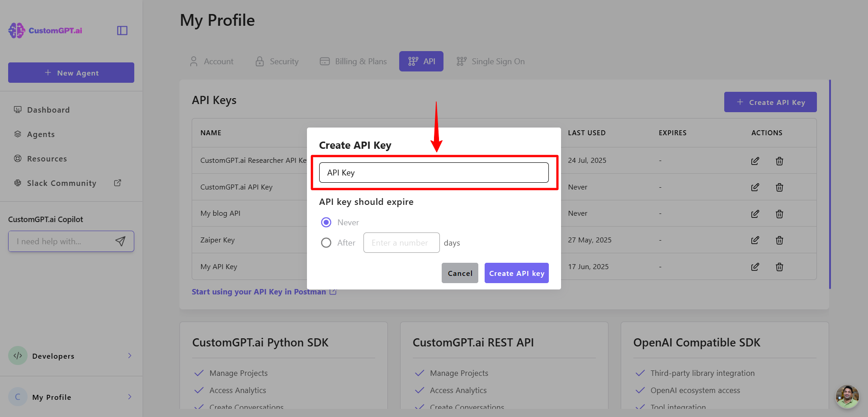
Task: Click the 'OpenAI Compatible SDK' heading
Action: click(697, 343)
